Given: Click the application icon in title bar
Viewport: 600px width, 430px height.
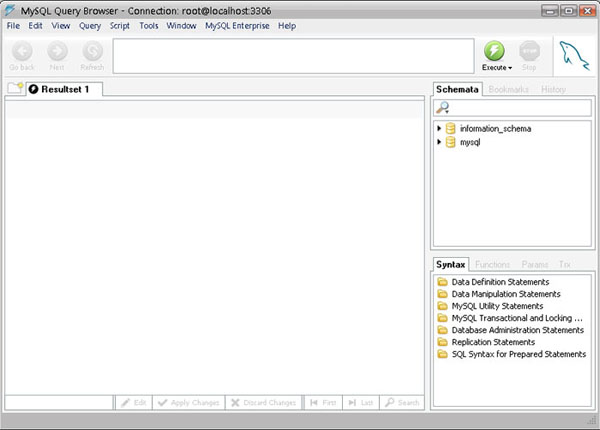Looking at the screenshot, I should [10, 10].
